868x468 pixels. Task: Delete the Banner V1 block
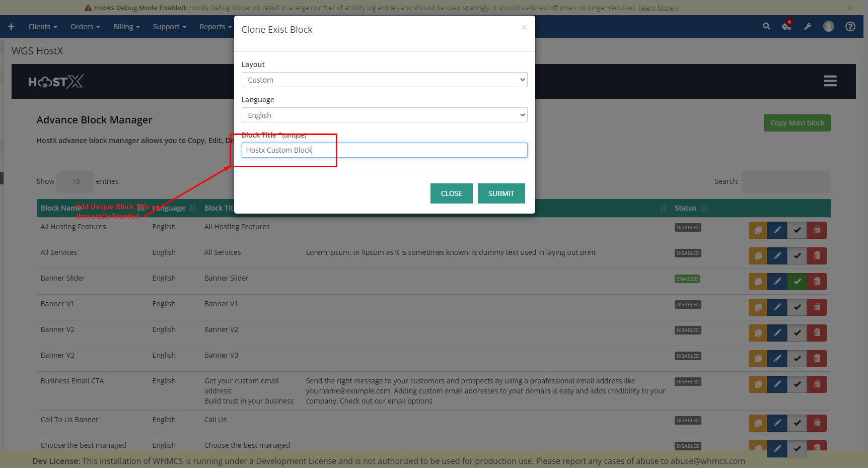pyautogui.click(x=817, y=307)
